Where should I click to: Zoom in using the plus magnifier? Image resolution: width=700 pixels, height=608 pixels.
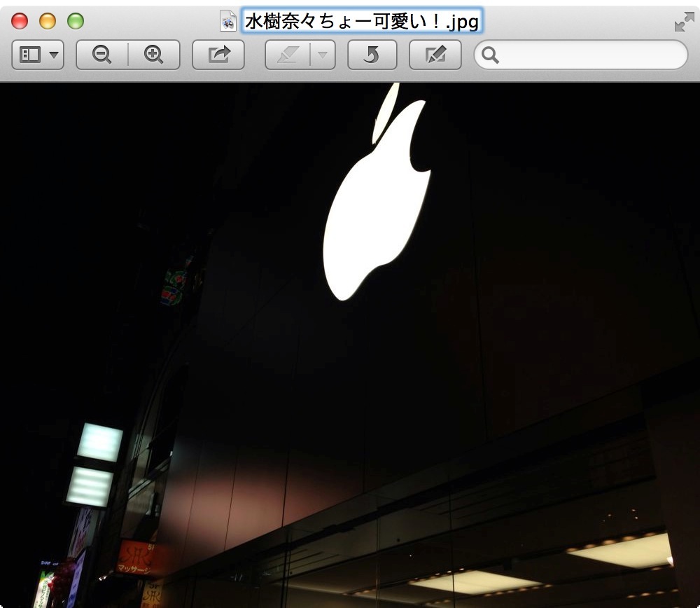coord(154,55)
